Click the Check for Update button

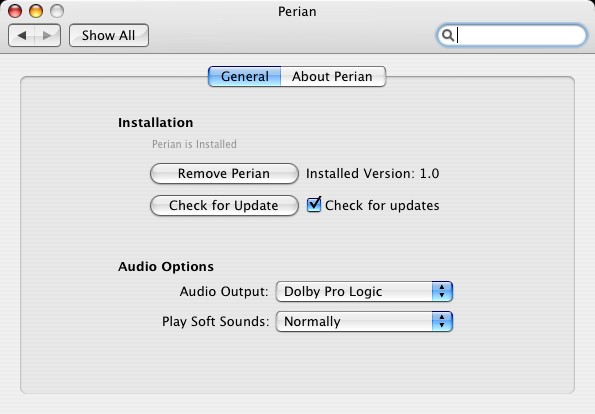224,205
